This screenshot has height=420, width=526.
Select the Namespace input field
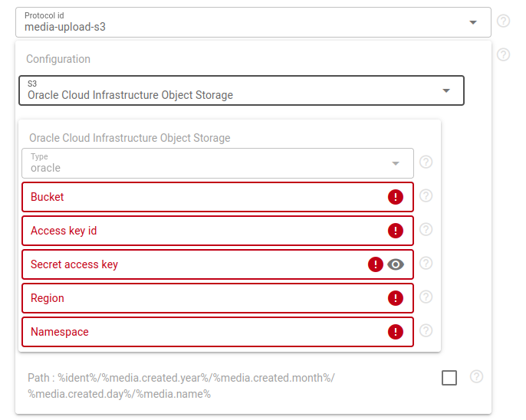199,332
